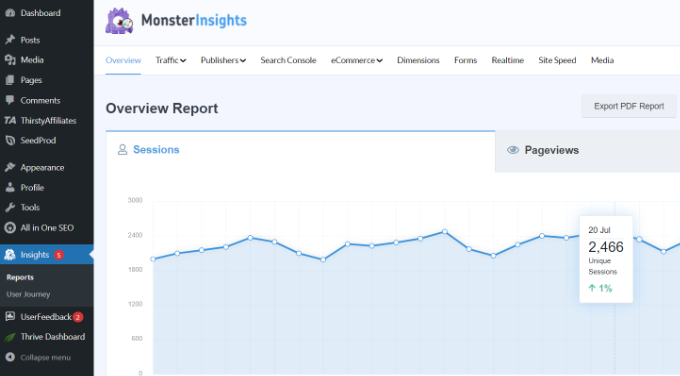Expand the Traffic dropdown menu
The image size is (680, 376).
171,60
